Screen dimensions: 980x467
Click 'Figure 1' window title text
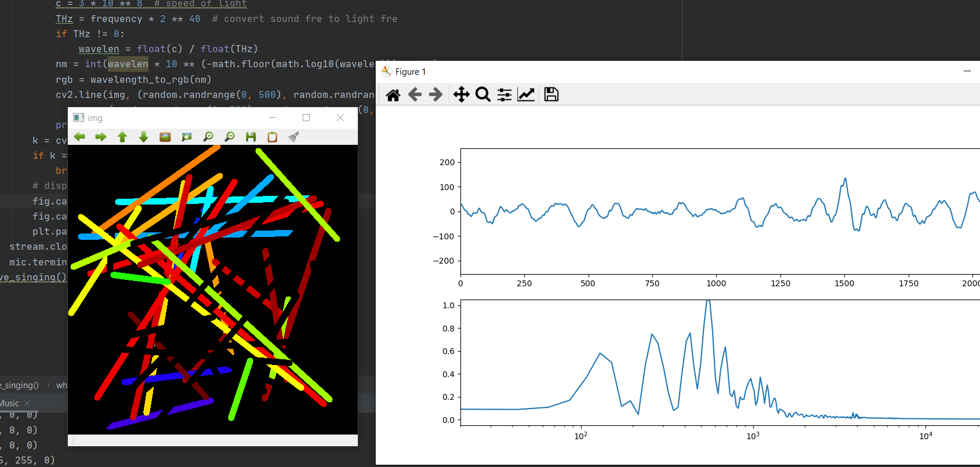tap(411, 72)
